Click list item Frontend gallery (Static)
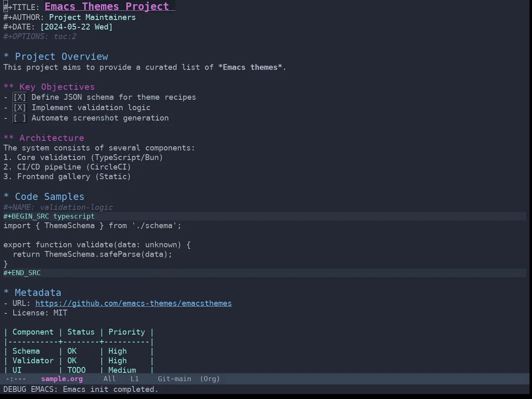This screenshot has width=532, height=399. click(x=67, y=177)
